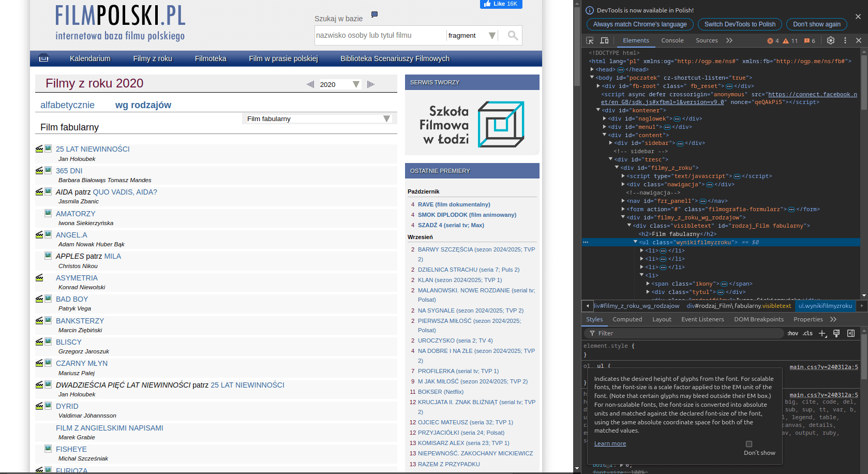This screenshot has height=474, width=868.
Task: Click the speech bubble icon near Szukaj w bazie
Action: pyautogui.click(x=375, y=14)
